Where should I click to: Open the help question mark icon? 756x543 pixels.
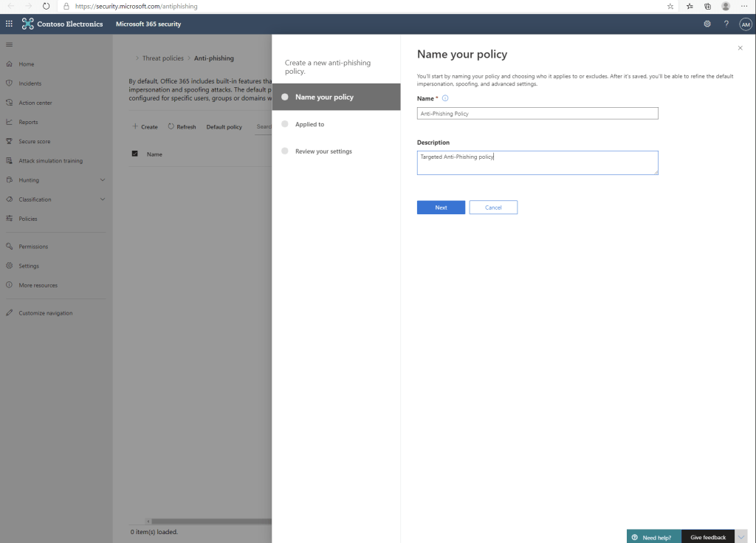tap(726, 24)
